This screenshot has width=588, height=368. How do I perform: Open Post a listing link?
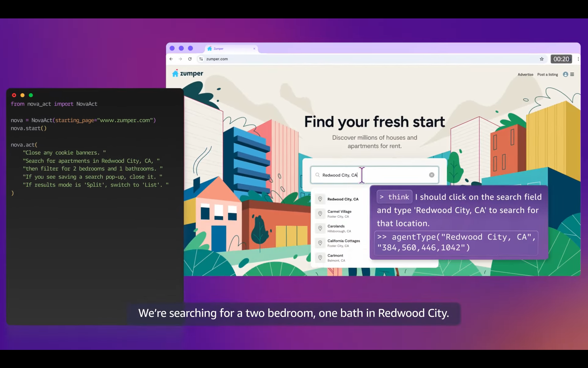click(x=548, y=75)
